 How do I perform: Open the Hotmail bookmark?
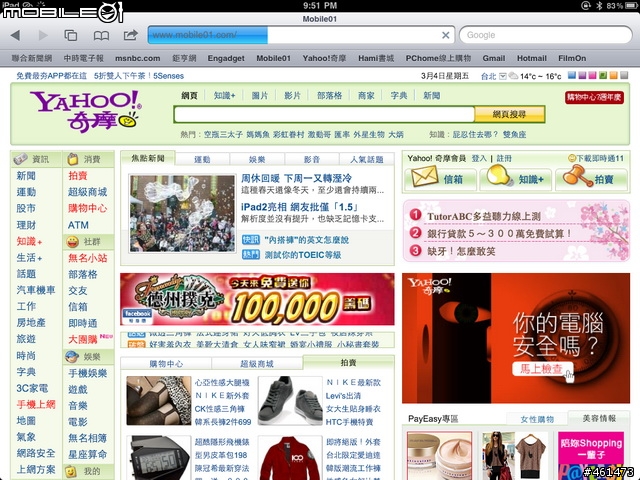tap(531, 58)
